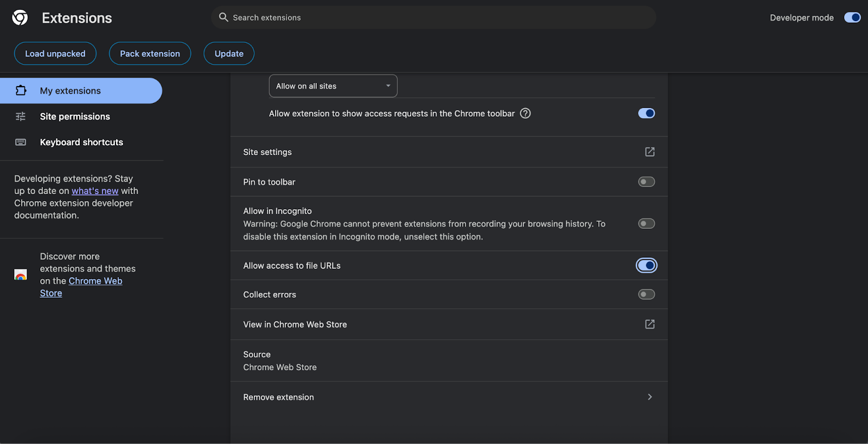Click the Load unpacked button

[x=55, y=54]
